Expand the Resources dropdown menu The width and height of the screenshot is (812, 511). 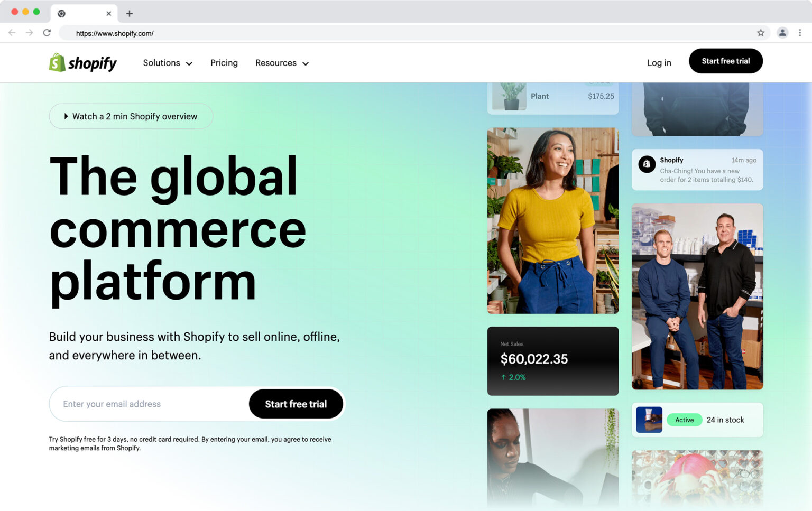coord(282,63)
